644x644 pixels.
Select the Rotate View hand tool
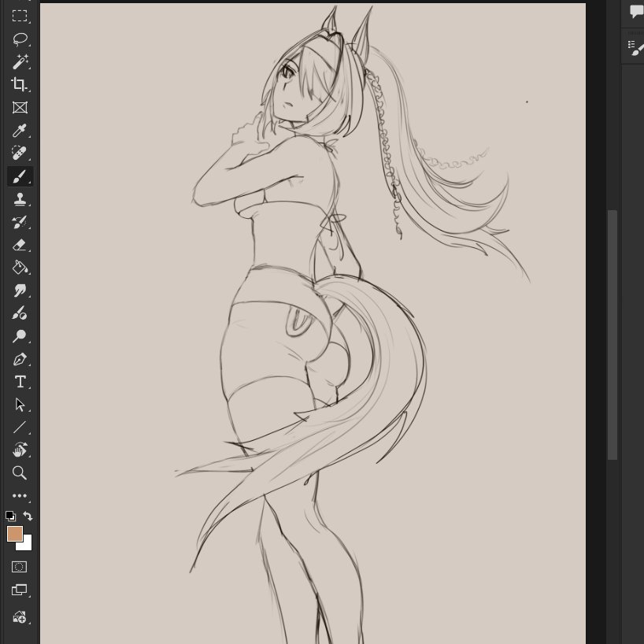pos(20,450)
